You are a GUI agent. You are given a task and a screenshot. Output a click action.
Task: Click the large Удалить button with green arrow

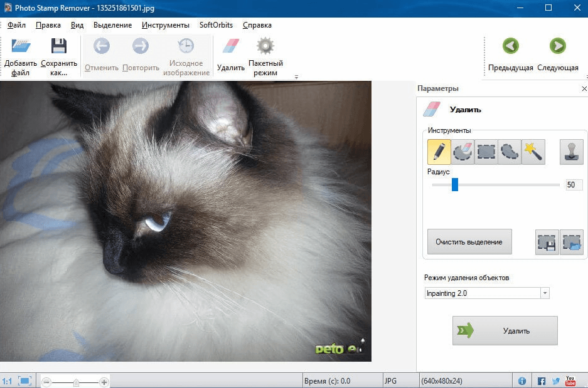pos(505,331)
